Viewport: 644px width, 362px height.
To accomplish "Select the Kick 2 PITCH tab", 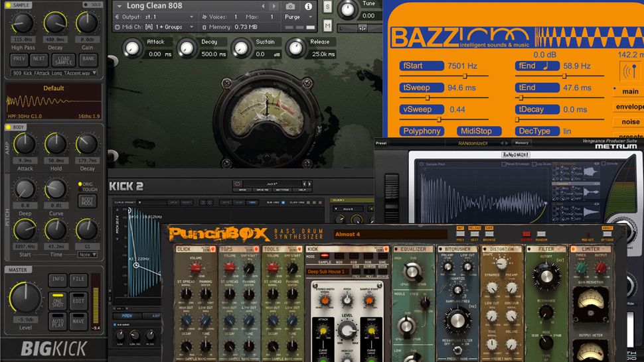I will click(x=127, y=316).
